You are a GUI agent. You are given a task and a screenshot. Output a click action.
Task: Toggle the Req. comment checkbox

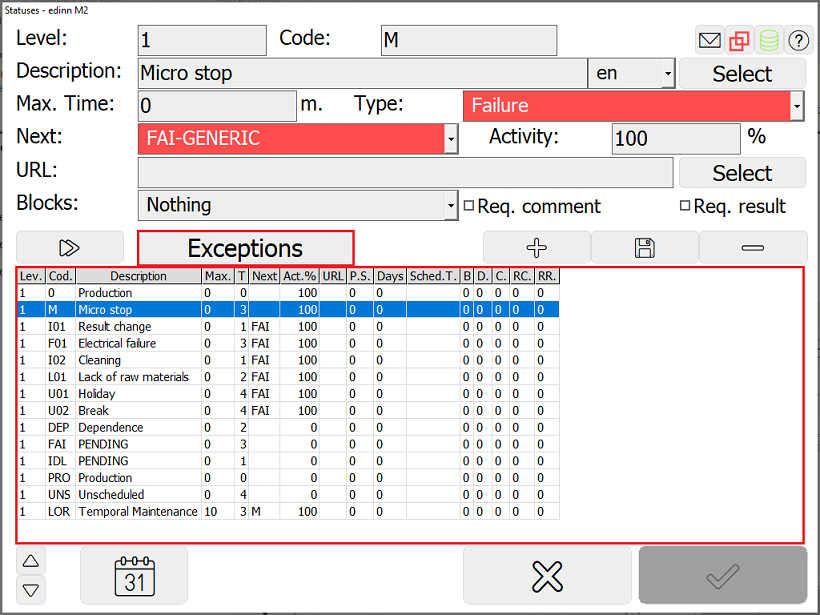coord(469,206)
